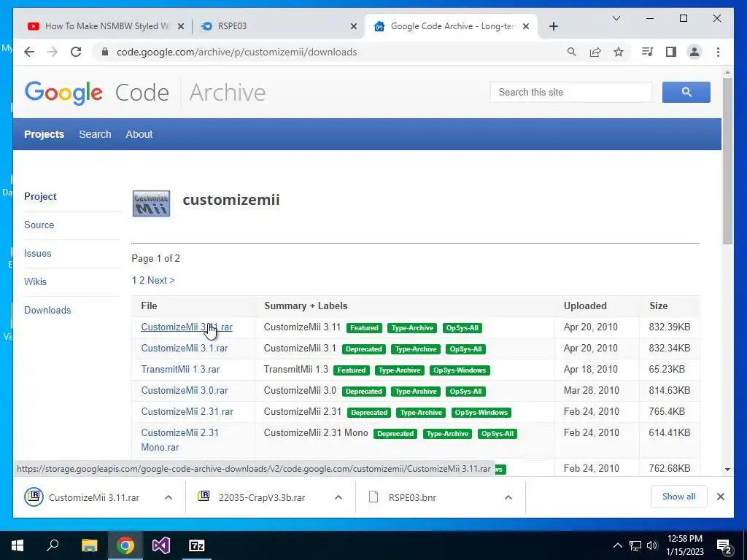Viewport: 747px width, 560px height.
Task: Expand options for 22035-CrapV3.3b.rar download
Action: 338,497
